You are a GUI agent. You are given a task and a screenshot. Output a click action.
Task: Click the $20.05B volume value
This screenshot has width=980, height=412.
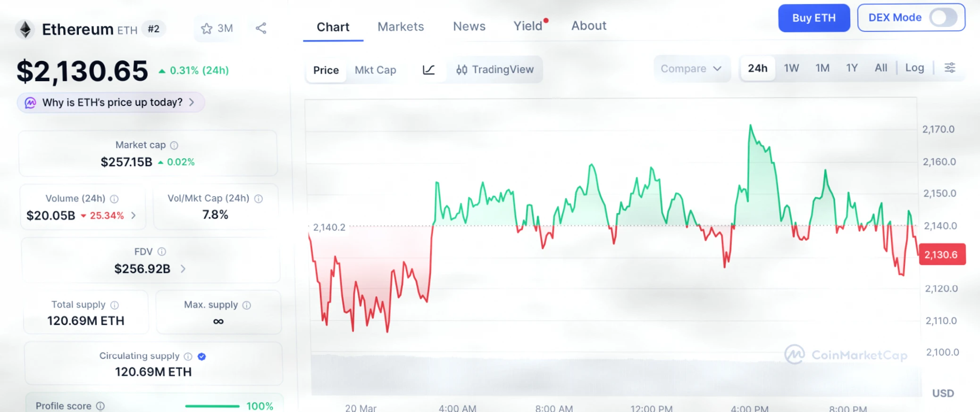[51, 215]
